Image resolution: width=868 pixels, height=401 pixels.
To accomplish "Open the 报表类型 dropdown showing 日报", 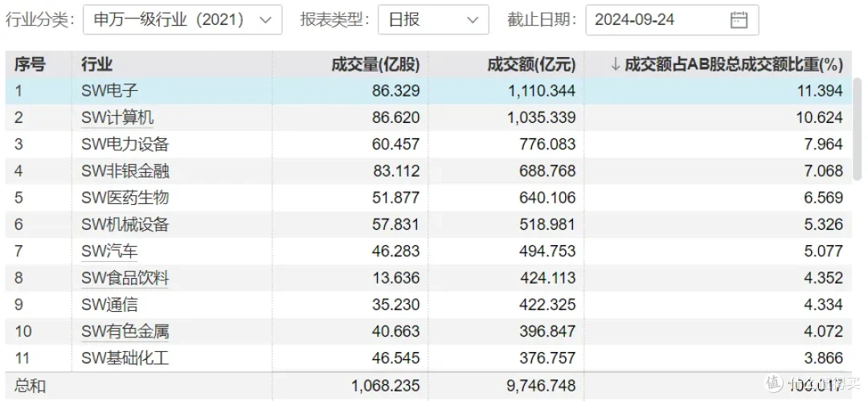I will click(x=433, y=20).
